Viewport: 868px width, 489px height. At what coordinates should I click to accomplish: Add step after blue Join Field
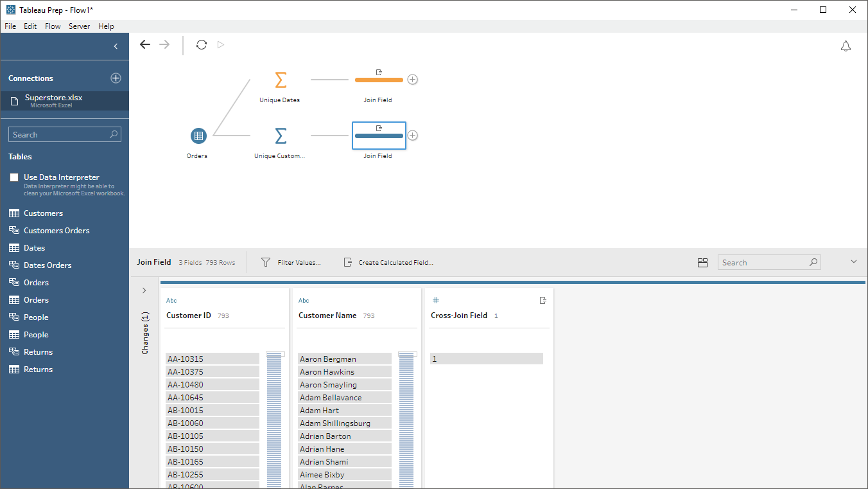click(413, 135)
